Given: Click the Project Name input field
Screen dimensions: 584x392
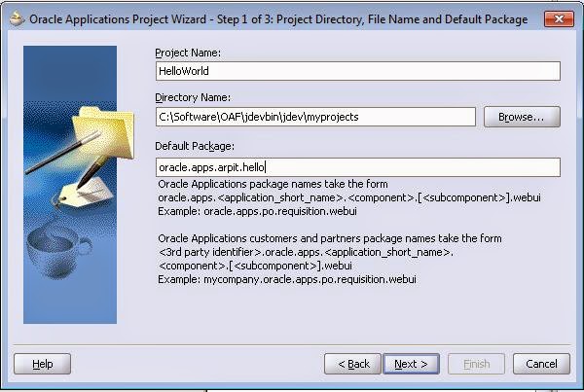Looking at the screenshot, I should pyautogui.click(x=358, y=71).
